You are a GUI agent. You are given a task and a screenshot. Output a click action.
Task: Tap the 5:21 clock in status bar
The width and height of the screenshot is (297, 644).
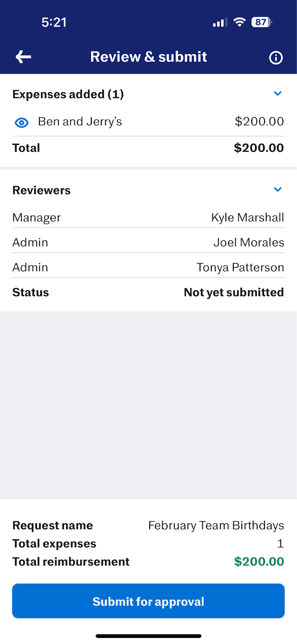point(54,22)
